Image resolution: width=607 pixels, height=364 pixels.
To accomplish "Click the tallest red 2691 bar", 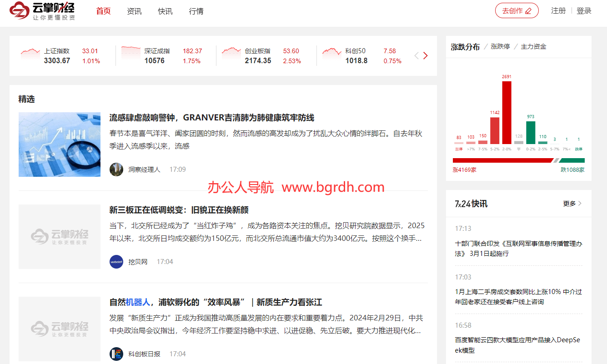I will 507,112.
